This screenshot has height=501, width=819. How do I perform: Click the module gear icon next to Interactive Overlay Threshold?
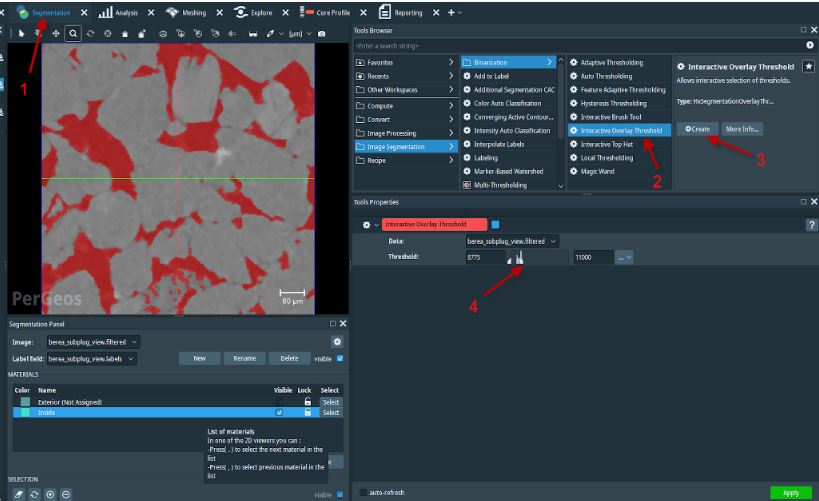(x=366, y=225)
